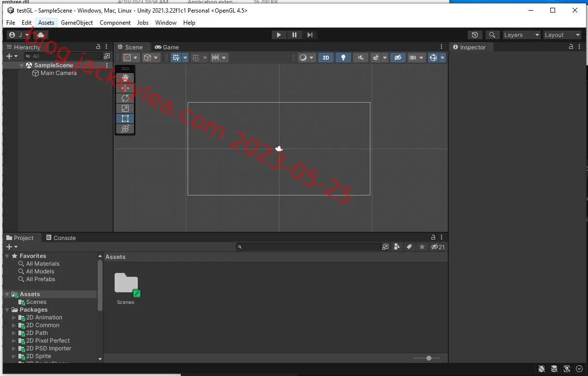
Task: Toggle scene effects (skybox, fog)
Action: pos(376,58)
